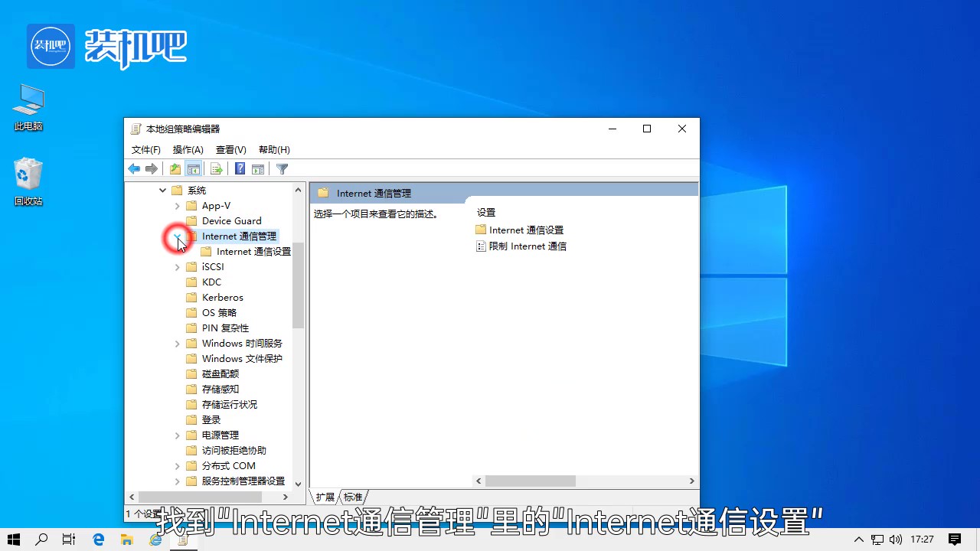Expand the 电源管理 tree node
Viewport: 980px width, 551px height.
click(177, 435)
